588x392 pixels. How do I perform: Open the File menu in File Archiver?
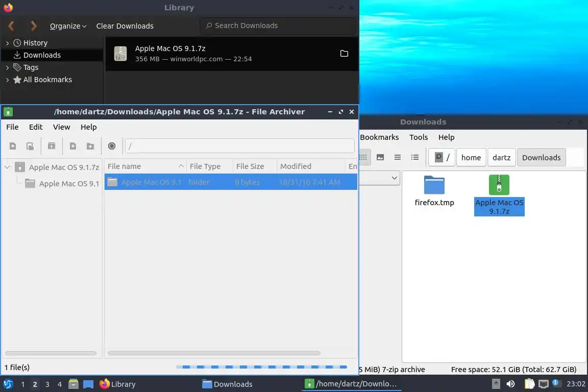pyautogui.click(x=12, y=127)
